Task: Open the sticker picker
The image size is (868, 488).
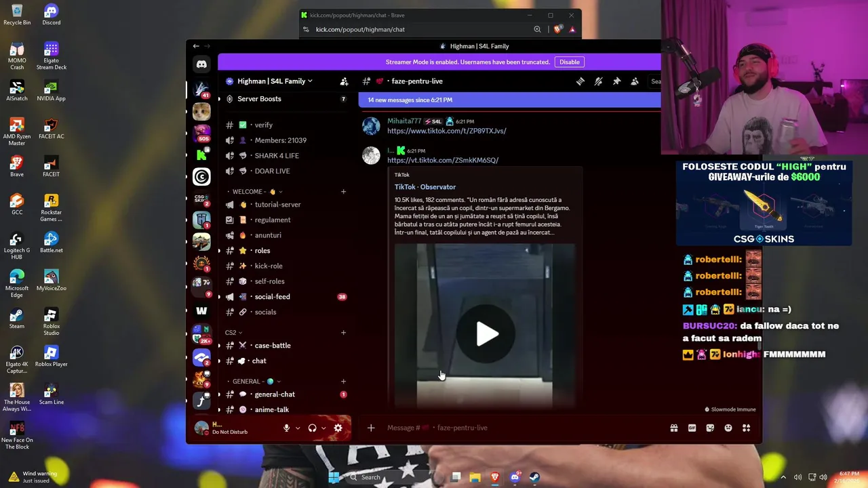Action: tap(710, 428)
